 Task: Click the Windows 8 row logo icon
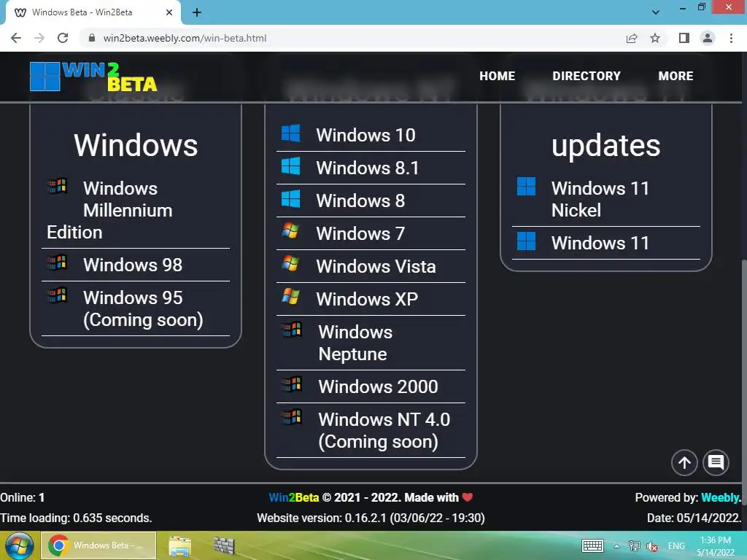point(290,198)
